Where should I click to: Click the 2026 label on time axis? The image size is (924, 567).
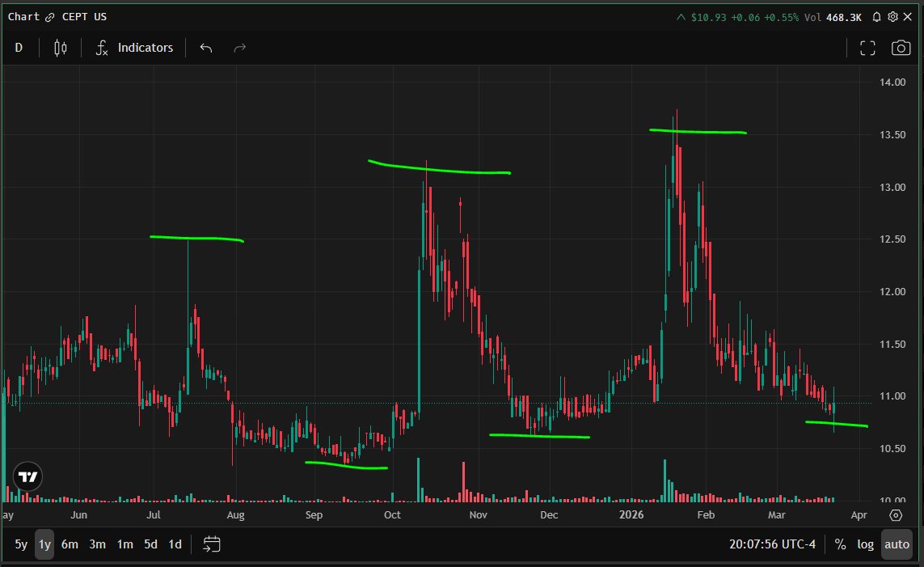tap(631, 515)
